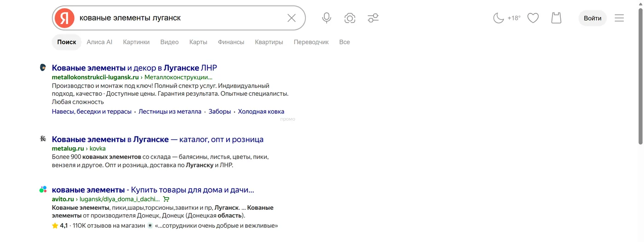Select the Поиск tab
Image resolution: width=644 pixels, height=242 pixels.
pyautogui.click(x=67, y=42)
